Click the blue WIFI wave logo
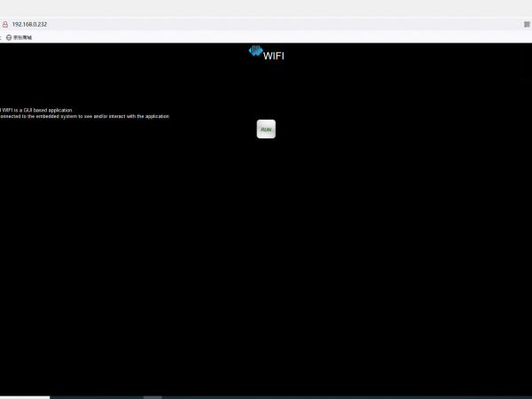This screenshot has width=532, height=399. click(255, 52)
